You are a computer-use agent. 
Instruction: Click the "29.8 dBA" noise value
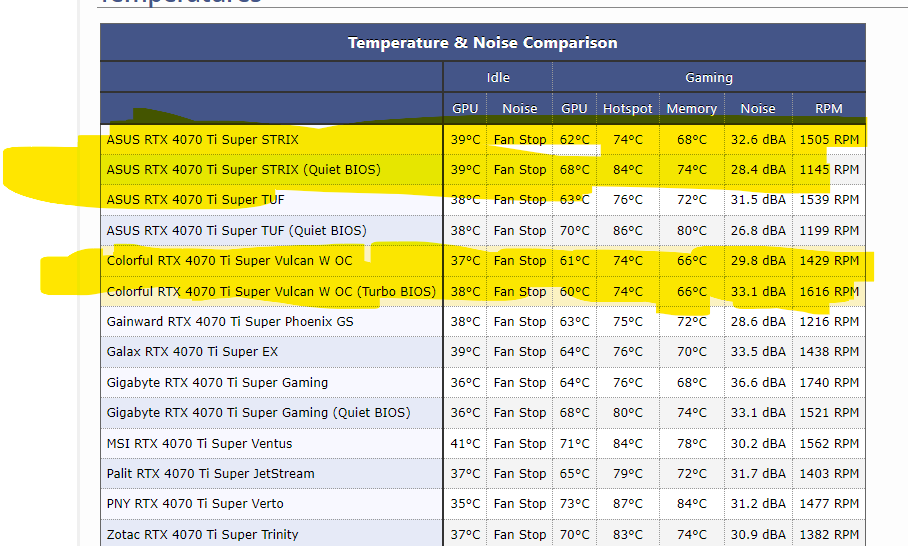[758, 261]
